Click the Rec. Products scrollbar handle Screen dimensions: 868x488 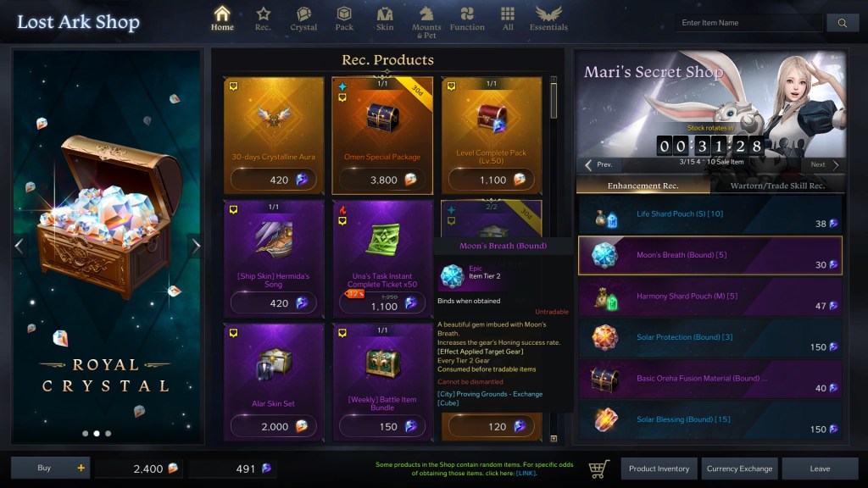(554, 100)
